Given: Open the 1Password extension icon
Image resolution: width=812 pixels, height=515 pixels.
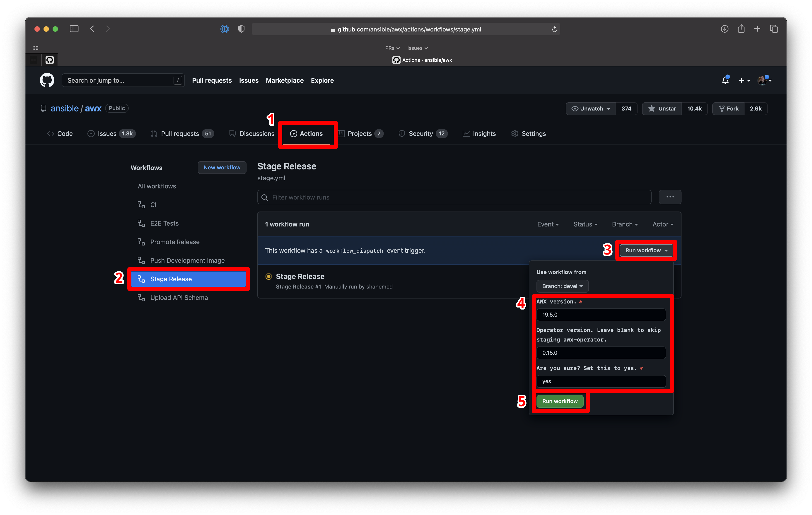Looking at the screenshot, I should click(x=225, y=29).
